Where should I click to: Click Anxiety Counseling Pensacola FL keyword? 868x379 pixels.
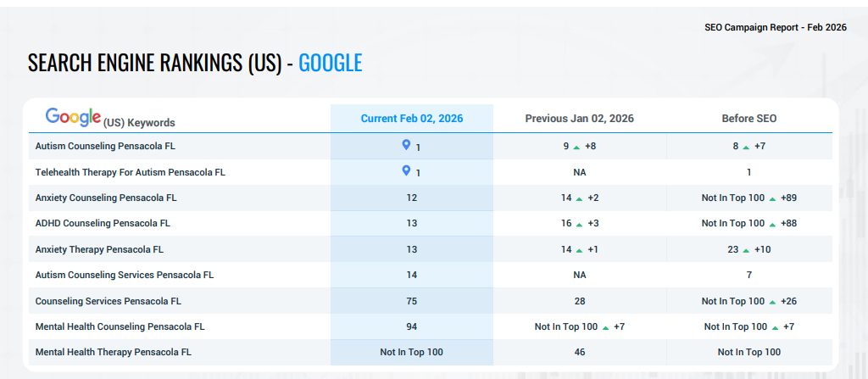click(106, 198)
